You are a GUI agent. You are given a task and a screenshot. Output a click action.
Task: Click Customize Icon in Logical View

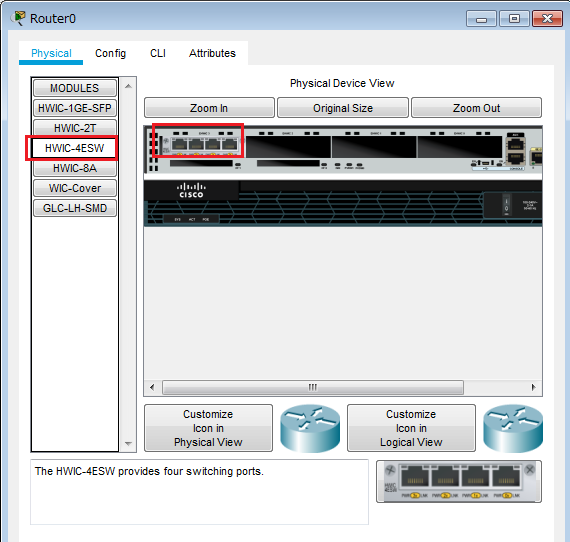click(x=411, y=428)
